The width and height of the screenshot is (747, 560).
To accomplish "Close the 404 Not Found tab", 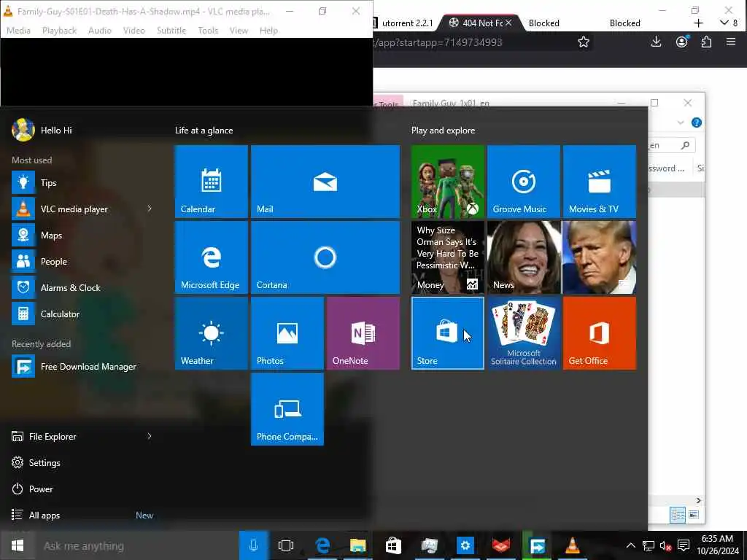I will point(508,23).
